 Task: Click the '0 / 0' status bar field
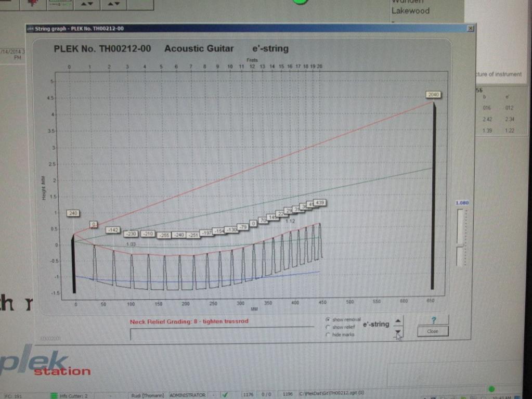tap(266, 394)
